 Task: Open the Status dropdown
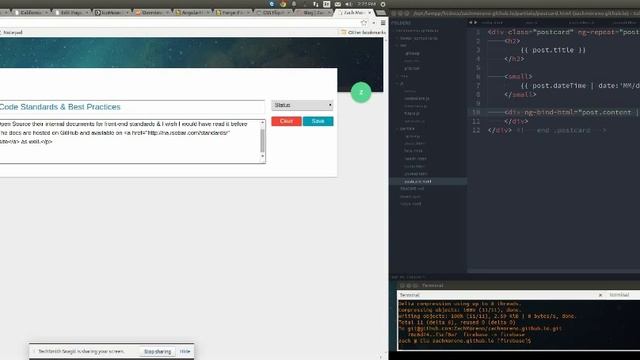[x=302, y=105]
